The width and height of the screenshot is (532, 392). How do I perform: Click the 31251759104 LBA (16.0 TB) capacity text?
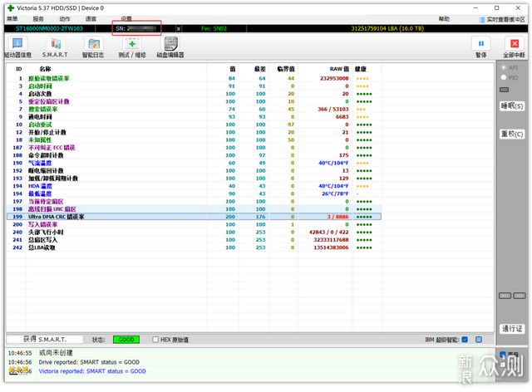tap(387, 29)
